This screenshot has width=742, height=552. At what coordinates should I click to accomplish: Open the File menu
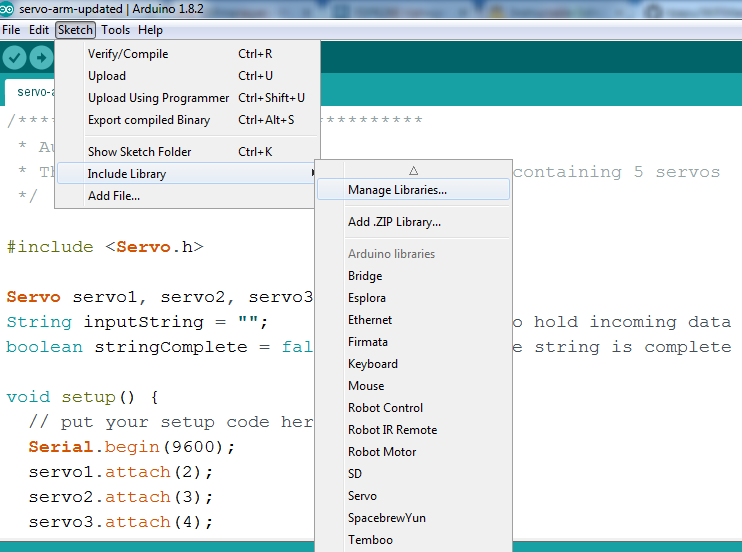[11, 30]
